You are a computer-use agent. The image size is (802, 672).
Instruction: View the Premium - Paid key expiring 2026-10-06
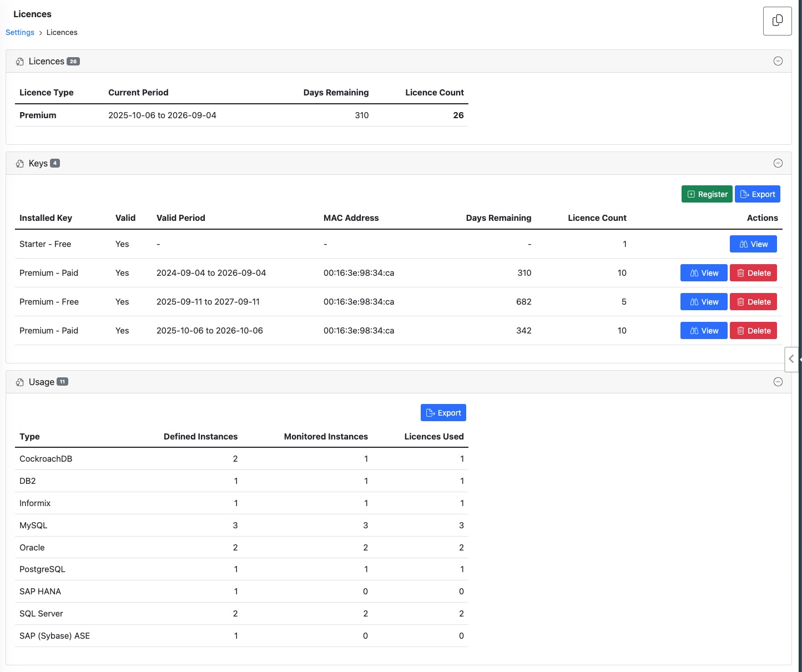704,331
